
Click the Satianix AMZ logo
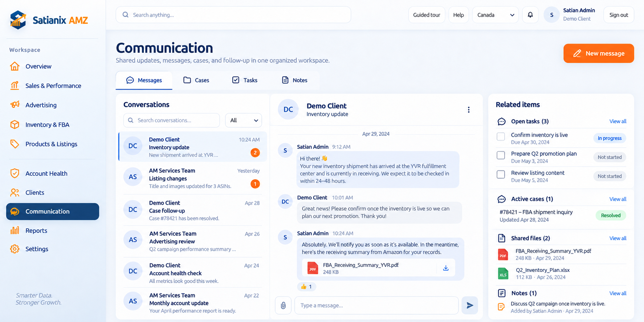49,20
